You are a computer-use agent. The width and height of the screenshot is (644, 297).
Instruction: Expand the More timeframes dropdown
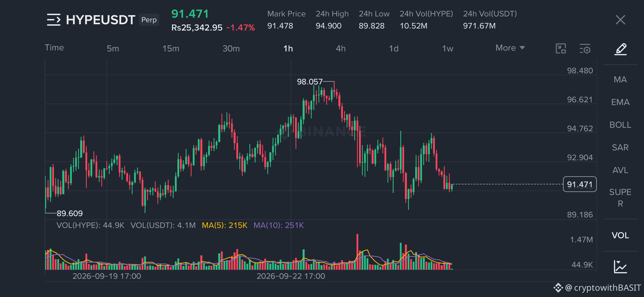pos(510,48)
